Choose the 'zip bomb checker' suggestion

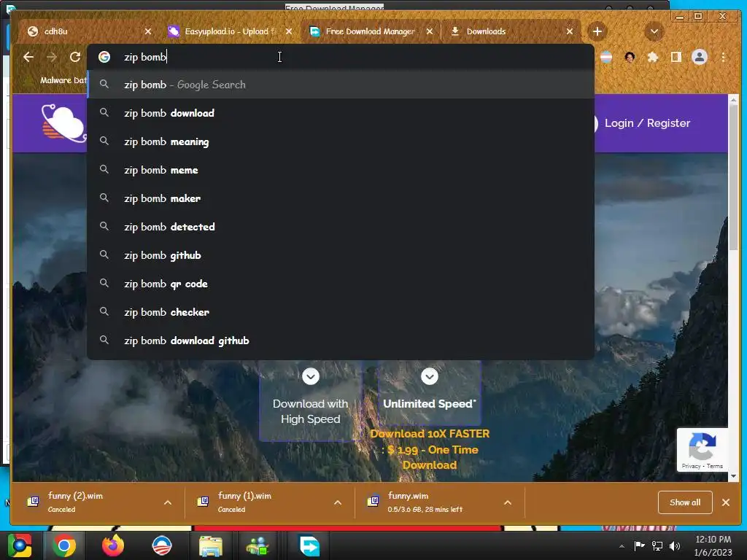[341, 312]
